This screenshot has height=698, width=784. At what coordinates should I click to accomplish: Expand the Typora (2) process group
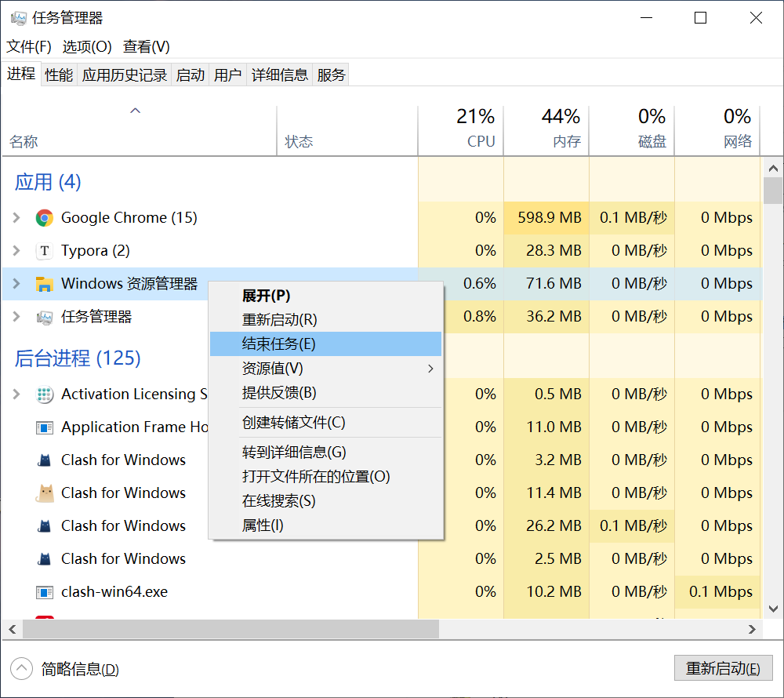pyautogui.click(x=16, y=250)
